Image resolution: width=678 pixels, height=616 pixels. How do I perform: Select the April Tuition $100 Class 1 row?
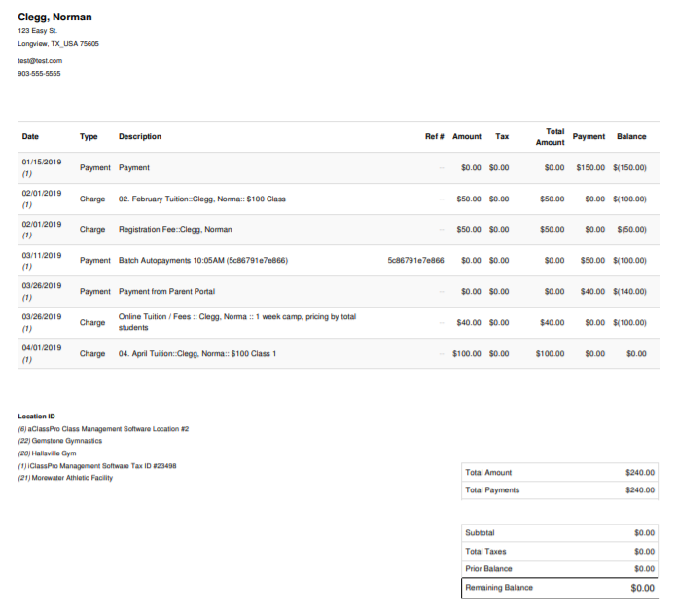coord(339,354)
